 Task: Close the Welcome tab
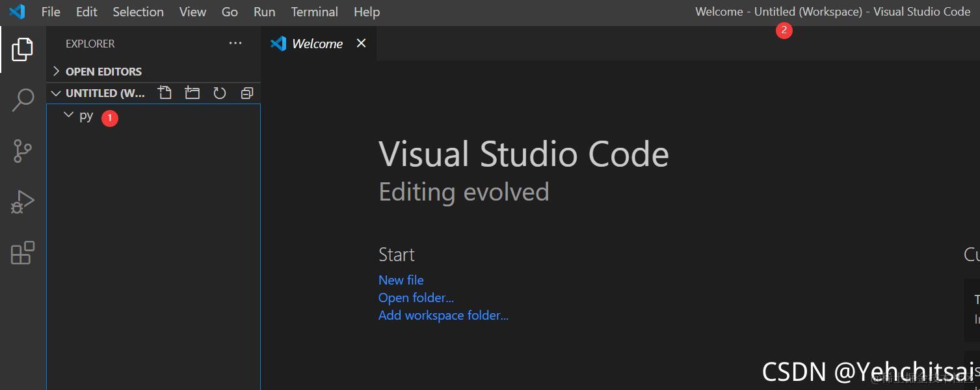tap(362, 43)
